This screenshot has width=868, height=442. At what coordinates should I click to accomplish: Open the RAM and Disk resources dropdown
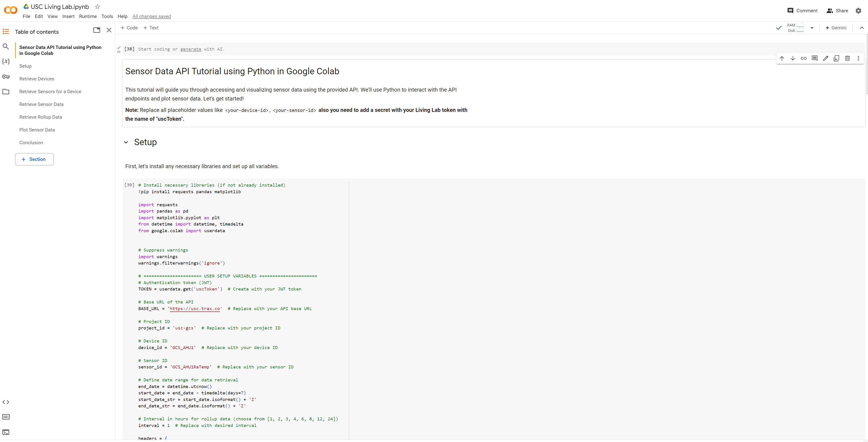[x=812, y=28]
